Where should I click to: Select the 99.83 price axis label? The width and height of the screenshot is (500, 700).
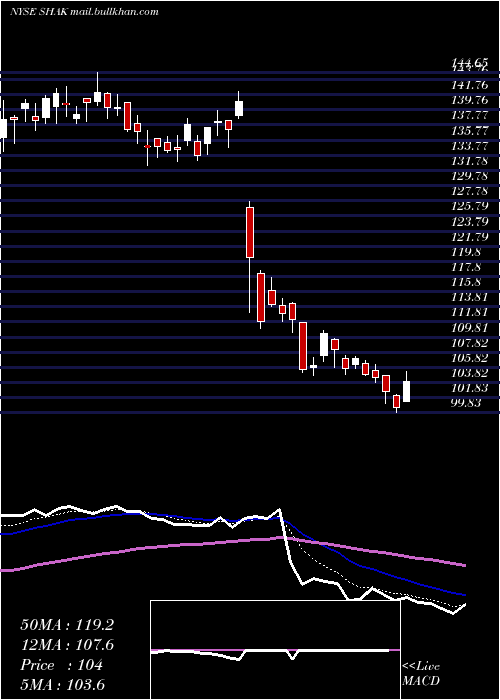point(467,403)
